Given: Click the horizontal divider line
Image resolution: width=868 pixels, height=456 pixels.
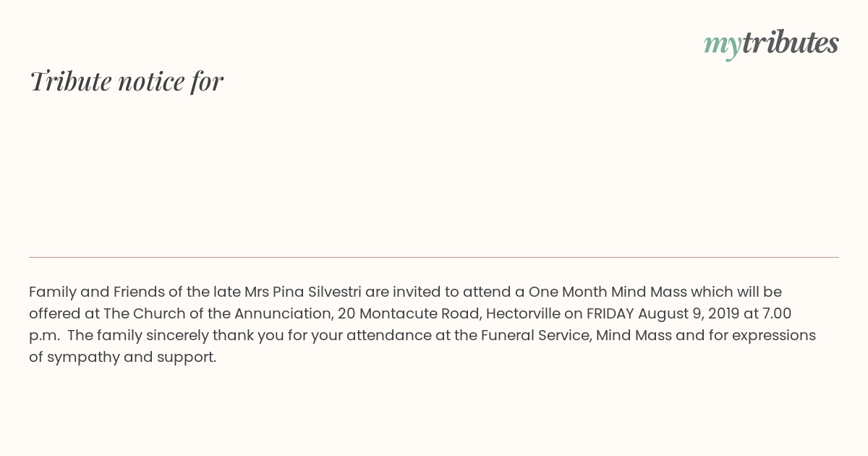Looking at the screenshot, I should coord(434,257).
